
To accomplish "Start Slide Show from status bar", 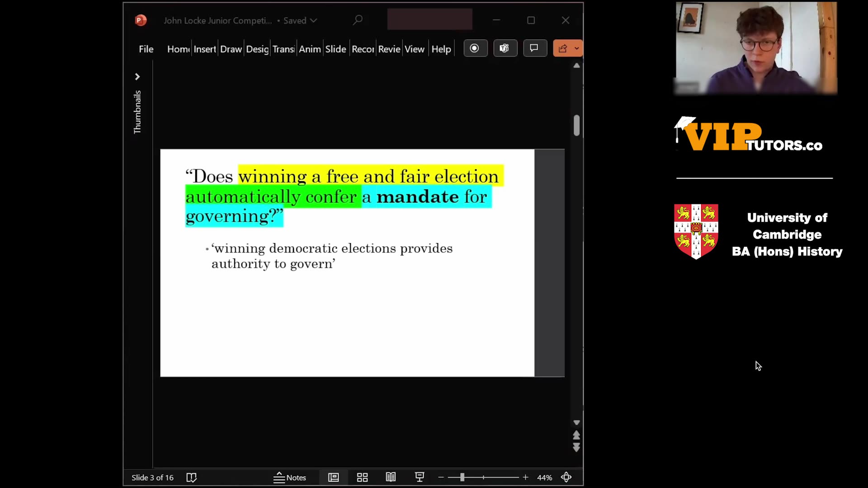I will 420,478.
